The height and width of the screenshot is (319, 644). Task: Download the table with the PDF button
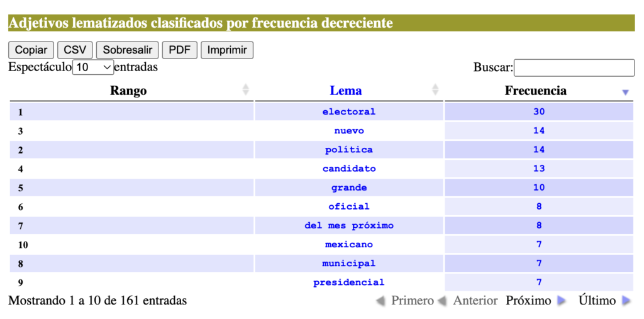tap(180, 50)
